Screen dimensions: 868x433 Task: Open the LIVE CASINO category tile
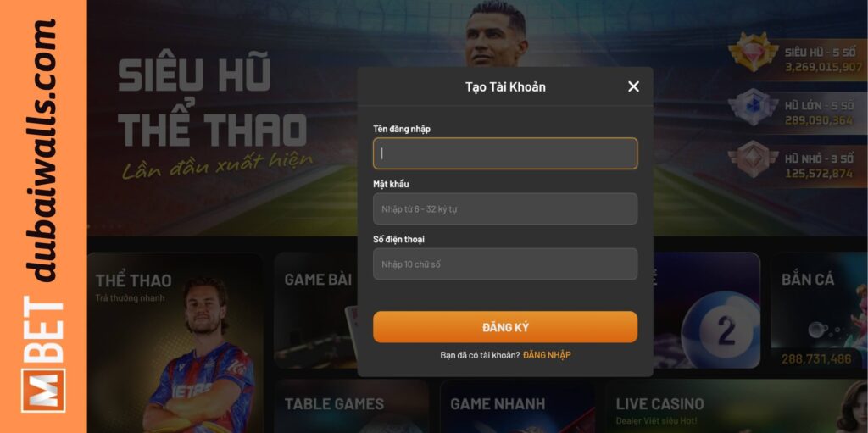737,407
